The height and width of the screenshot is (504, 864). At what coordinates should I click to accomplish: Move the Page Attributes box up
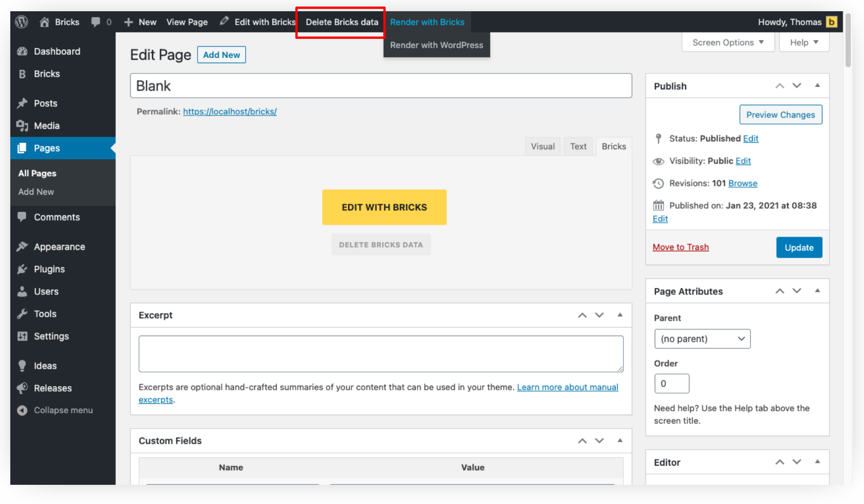click(780, 291)
